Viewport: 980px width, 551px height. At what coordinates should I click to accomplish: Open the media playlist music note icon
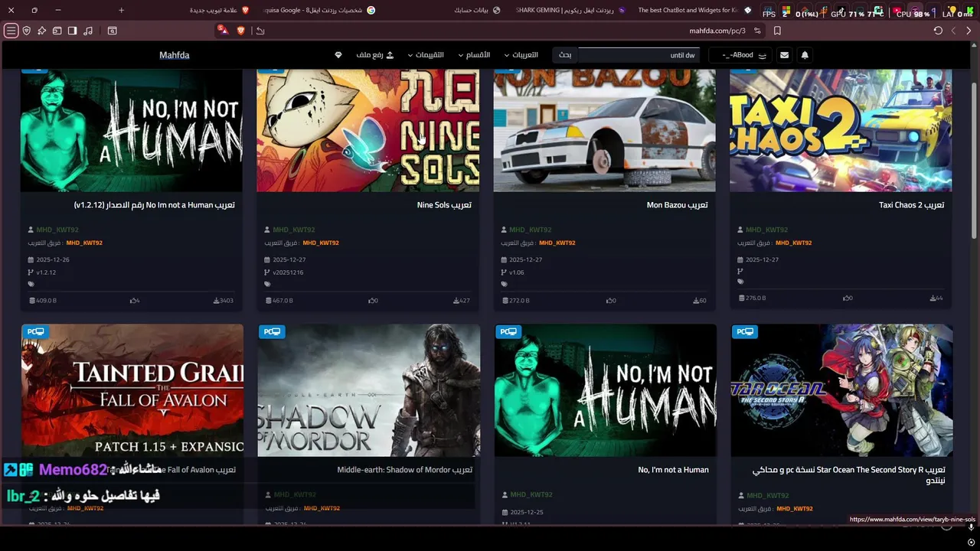coord(88,31)
